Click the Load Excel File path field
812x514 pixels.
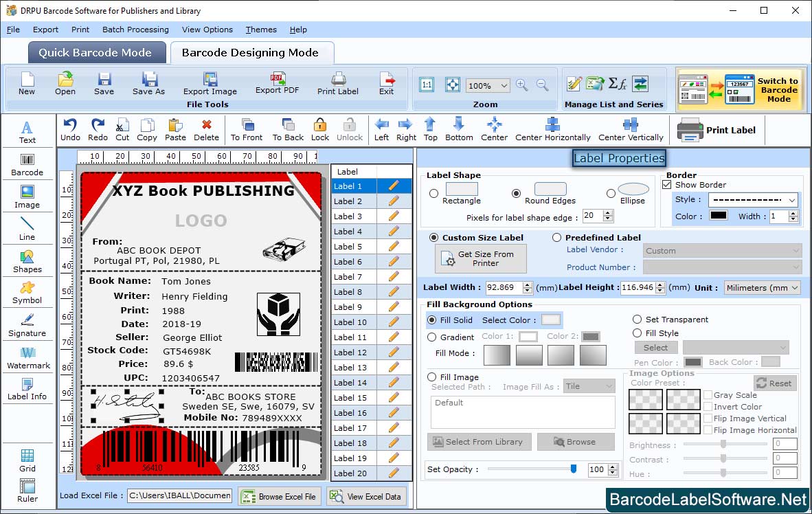(180, 495)
